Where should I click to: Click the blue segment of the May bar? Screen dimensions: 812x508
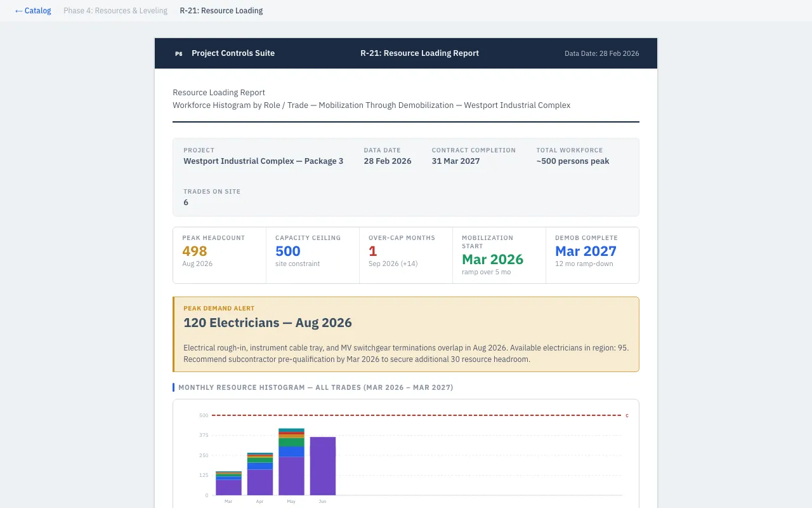coord(291,451)
